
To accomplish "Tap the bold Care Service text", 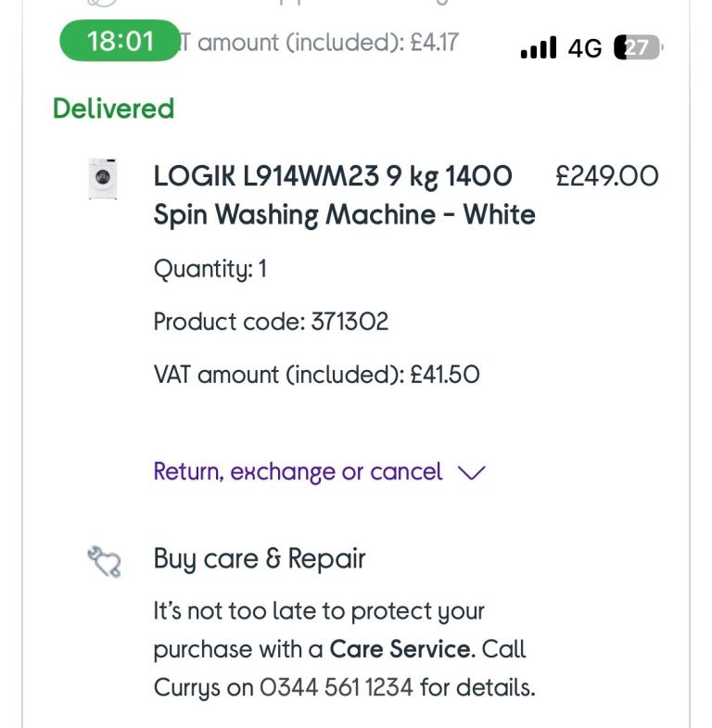I will click(400, 649).
